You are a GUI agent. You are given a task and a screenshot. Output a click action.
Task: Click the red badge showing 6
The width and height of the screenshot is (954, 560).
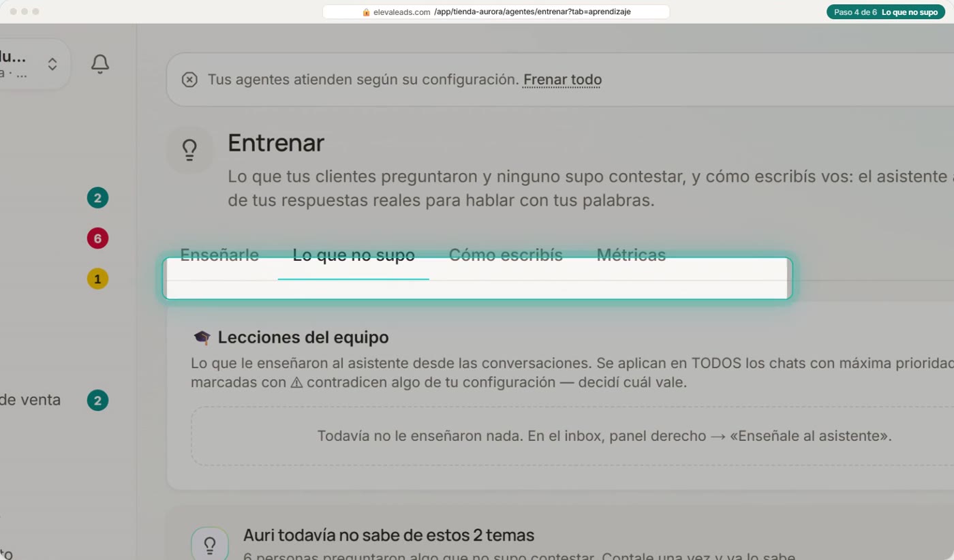point(97,238)
